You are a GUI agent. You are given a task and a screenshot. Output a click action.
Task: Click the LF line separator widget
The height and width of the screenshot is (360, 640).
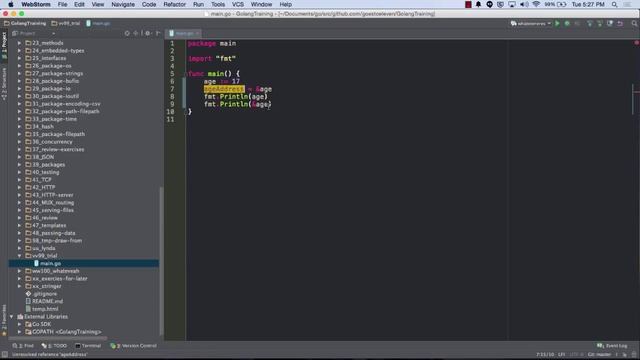tap(562, 355)
